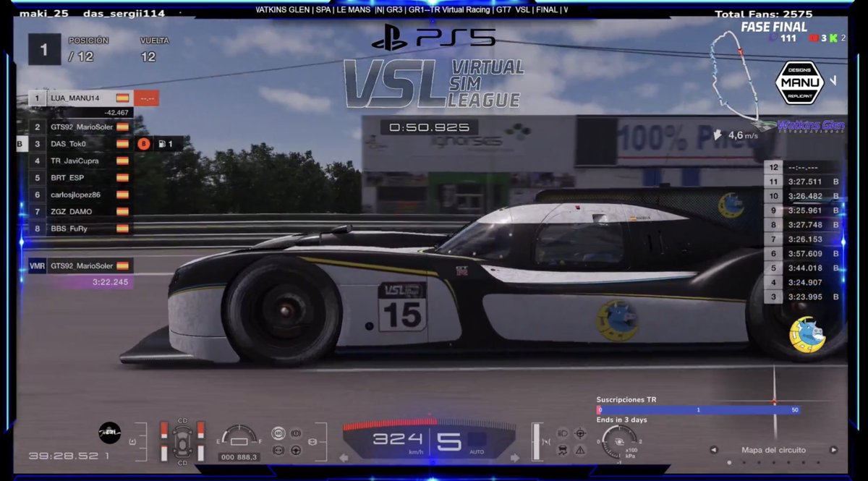
Task: Click the position 1 box top left
Action: [44, 49]
